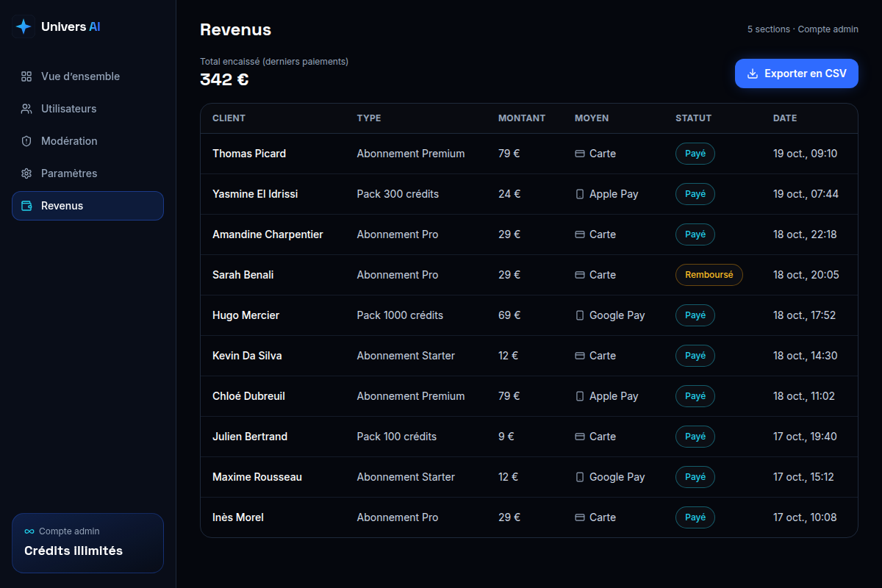The width and height of the screenshot is (882, 588).
Task: Select the client name Inès Morel
Action: click(x=238, y=517)
